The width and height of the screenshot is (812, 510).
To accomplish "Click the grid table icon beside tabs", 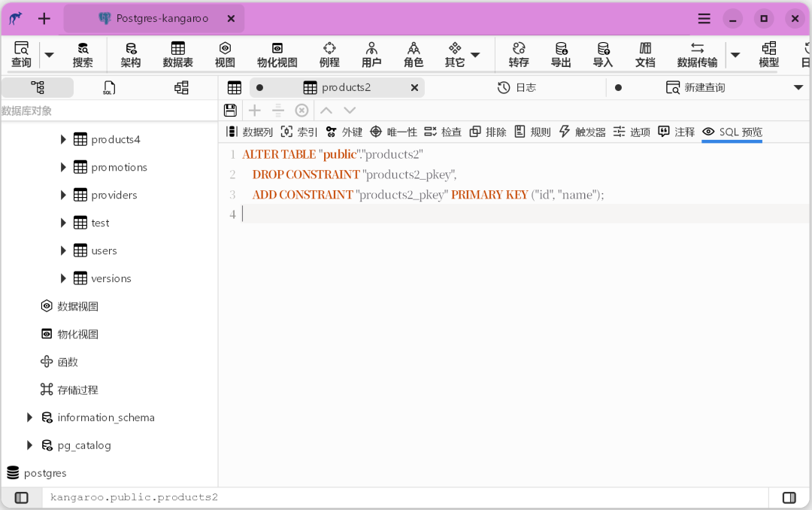I will pyautogui.click(x=234, y=87).
